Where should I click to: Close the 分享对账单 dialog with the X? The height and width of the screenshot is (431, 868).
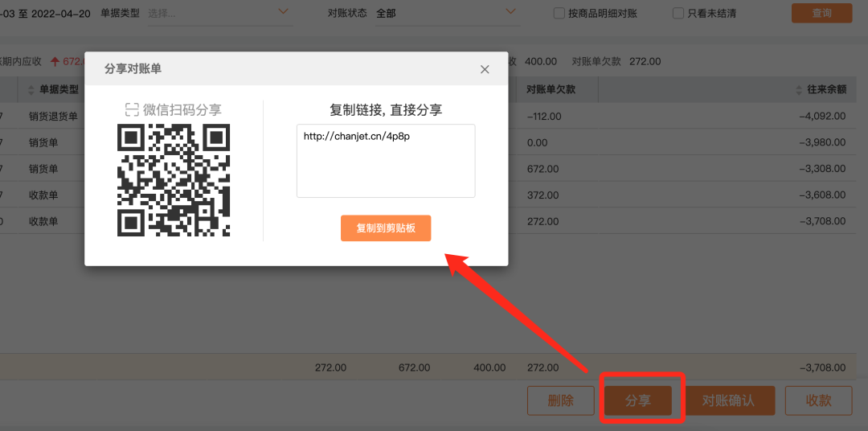485,70
